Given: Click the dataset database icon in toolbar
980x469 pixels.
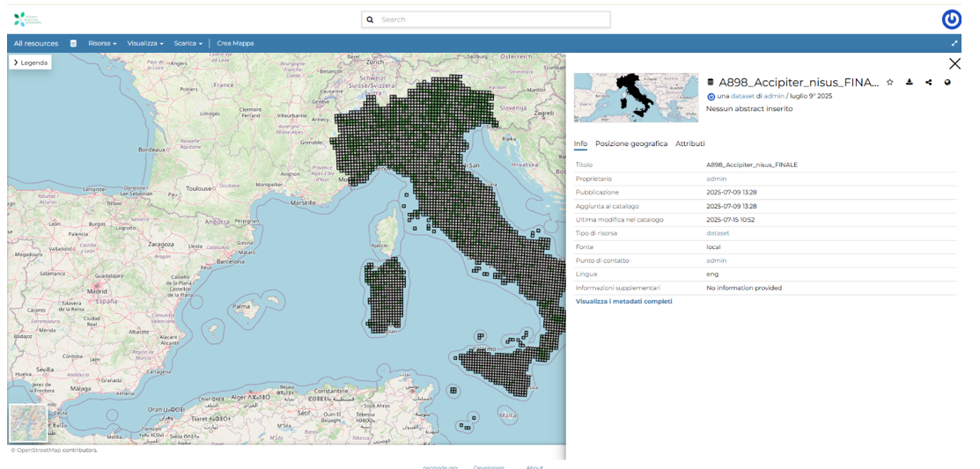Looking at the screenshot, I should (x=73, y=43).
